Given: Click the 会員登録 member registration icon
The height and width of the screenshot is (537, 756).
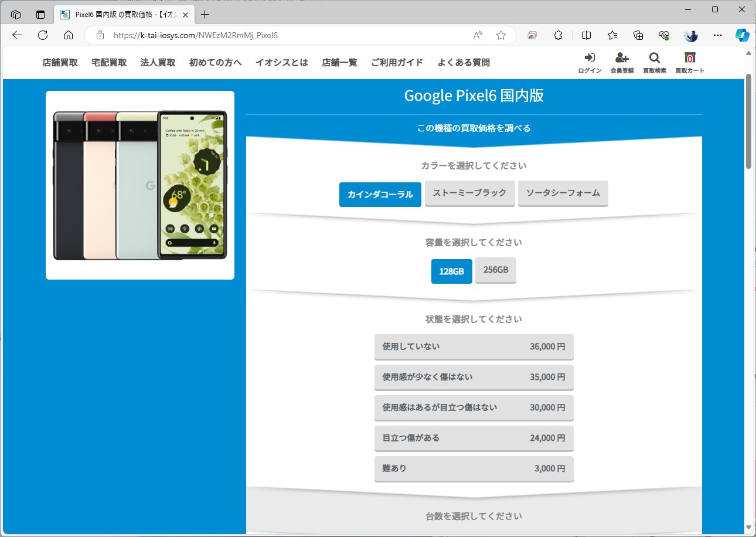Looking at the screenshot, I should (621, 63).
